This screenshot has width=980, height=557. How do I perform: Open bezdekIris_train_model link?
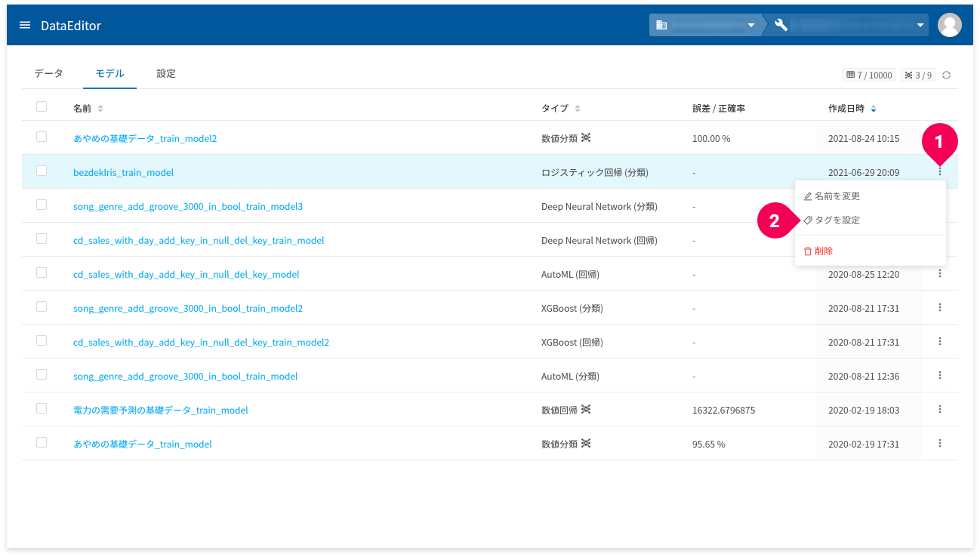click(x=123, y=172)
